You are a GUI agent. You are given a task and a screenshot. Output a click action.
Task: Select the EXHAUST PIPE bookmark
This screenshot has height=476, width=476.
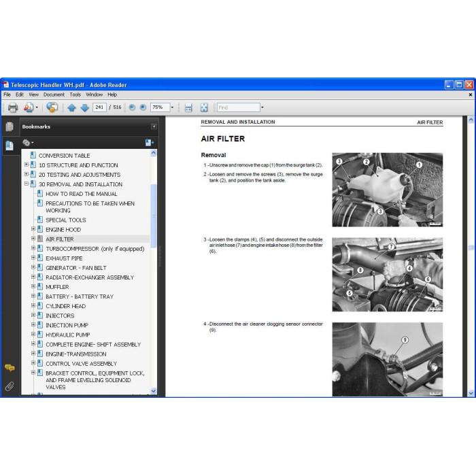[64, 258]
